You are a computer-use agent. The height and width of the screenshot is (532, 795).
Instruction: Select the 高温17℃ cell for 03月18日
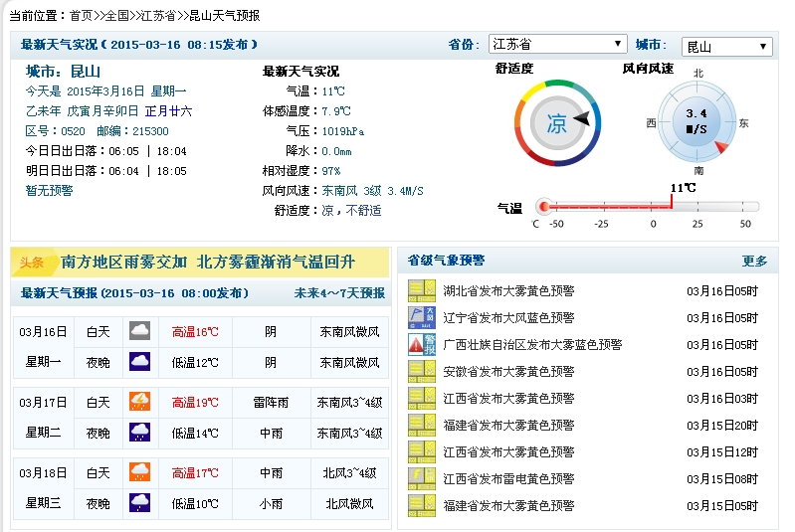(195, 473)
